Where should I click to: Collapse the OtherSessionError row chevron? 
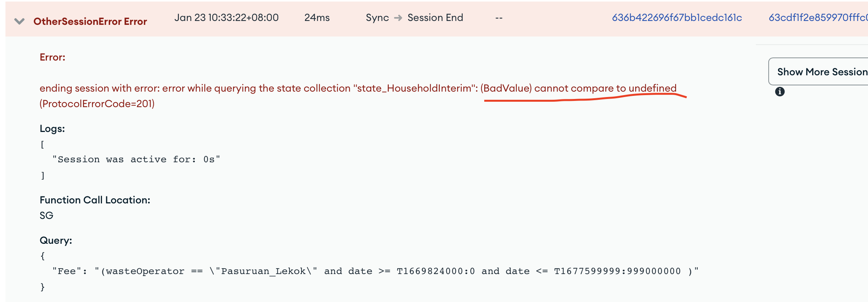point(19,21)
